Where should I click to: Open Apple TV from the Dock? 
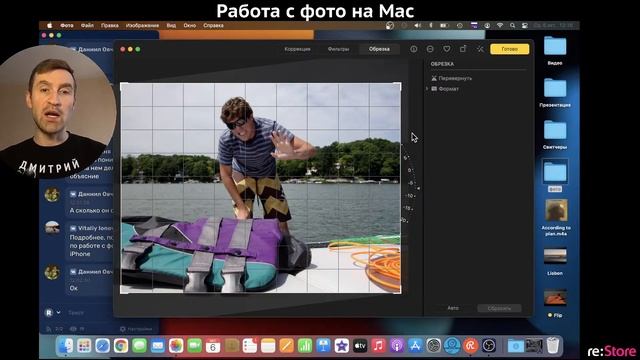click(x=360, y=346)
